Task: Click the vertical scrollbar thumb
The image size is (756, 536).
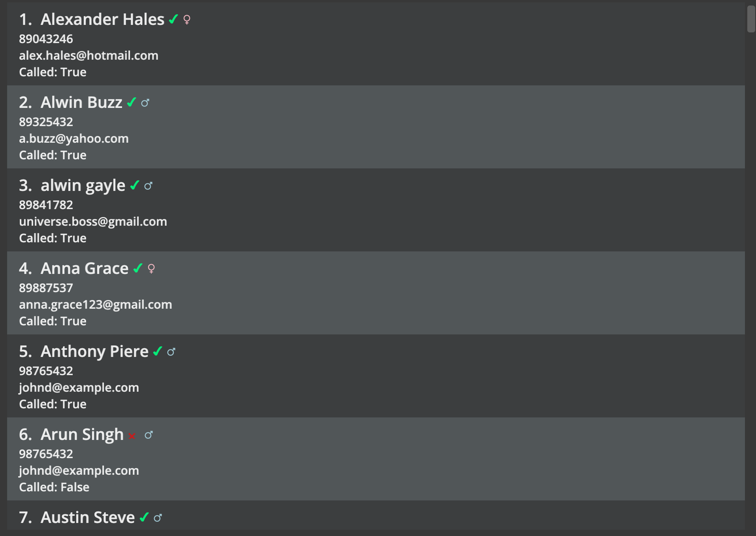Action: pyautogui.click(x=751, y=19)
